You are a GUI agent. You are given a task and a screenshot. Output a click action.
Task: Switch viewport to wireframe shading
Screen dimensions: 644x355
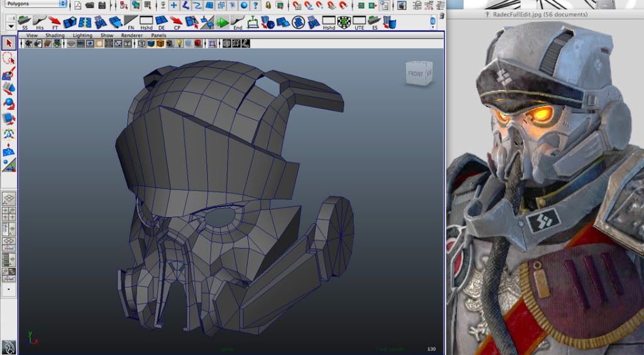(142, 43)
